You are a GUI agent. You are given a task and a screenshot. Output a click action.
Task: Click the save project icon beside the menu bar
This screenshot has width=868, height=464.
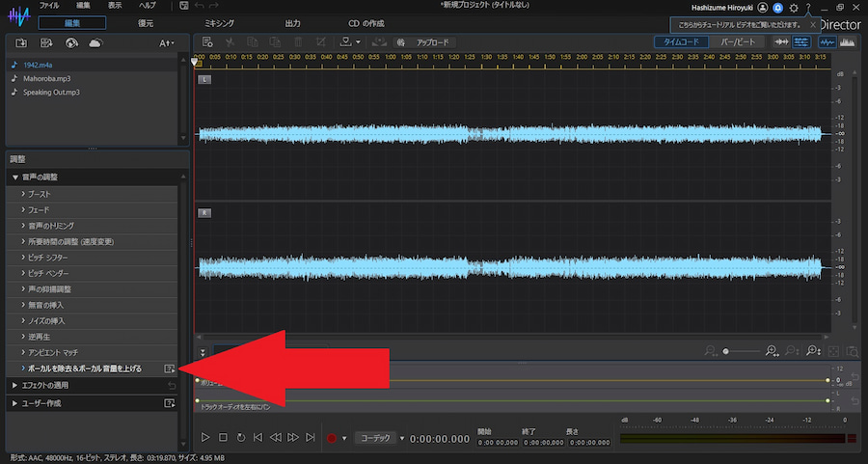(184, 6)
